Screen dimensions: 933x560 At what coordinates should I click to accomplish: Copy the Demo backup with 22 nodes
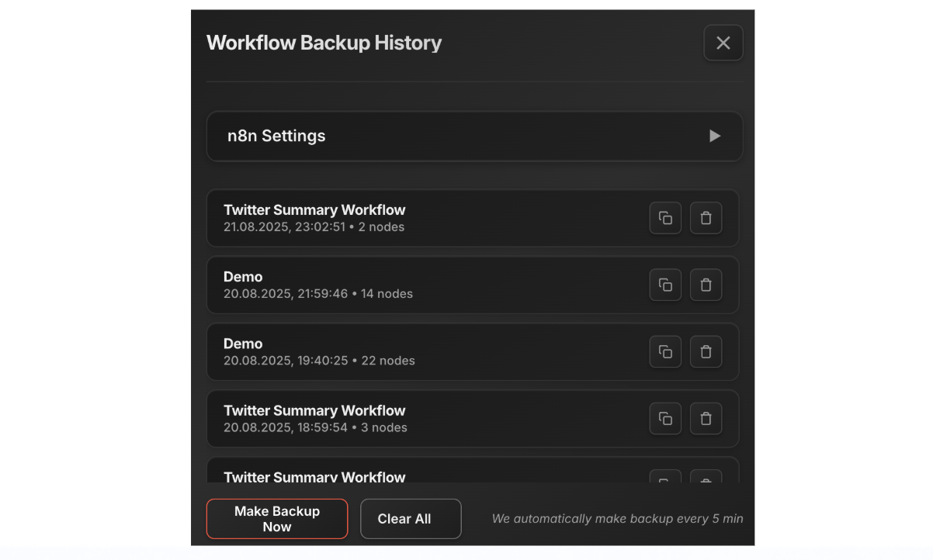click(665, 351)
